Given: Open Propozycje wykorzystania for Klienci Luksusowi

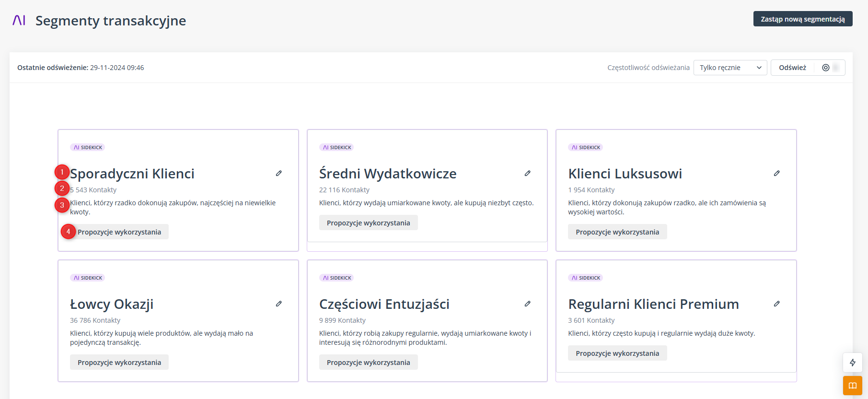Looking at the screenshot, I should [617, 232].
